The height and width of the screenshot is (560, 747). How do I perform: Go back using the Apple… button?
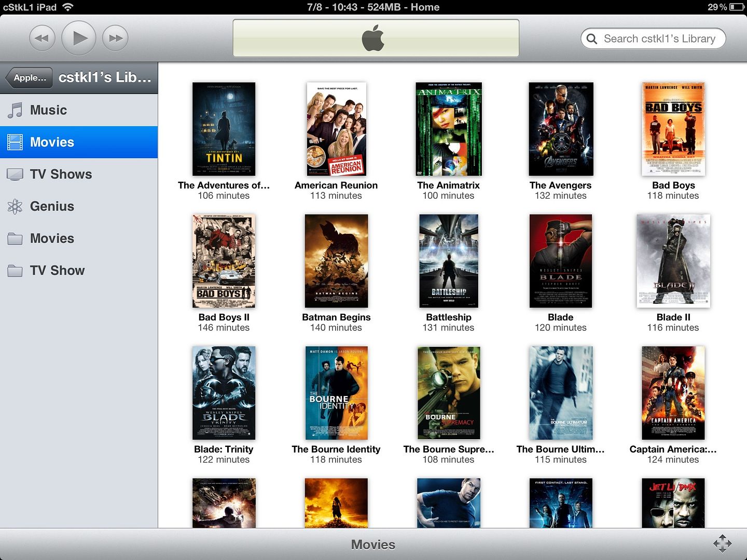pos(30,78)
